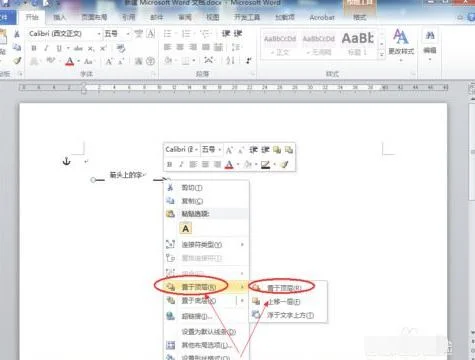Open the View (视图) ribbon tab
The width and height of the screenshot is (475, 360).
click(213, 17)
